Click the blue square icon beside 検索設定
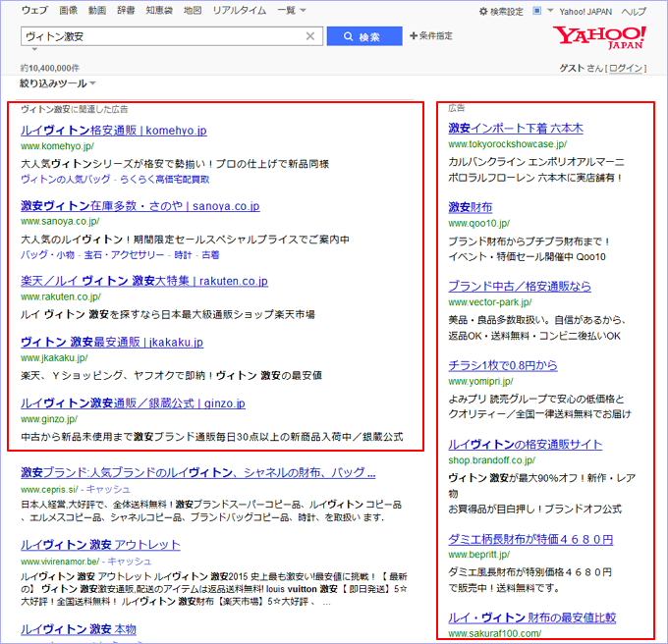This screenshot has width=668, height=644. pos(536,11)
